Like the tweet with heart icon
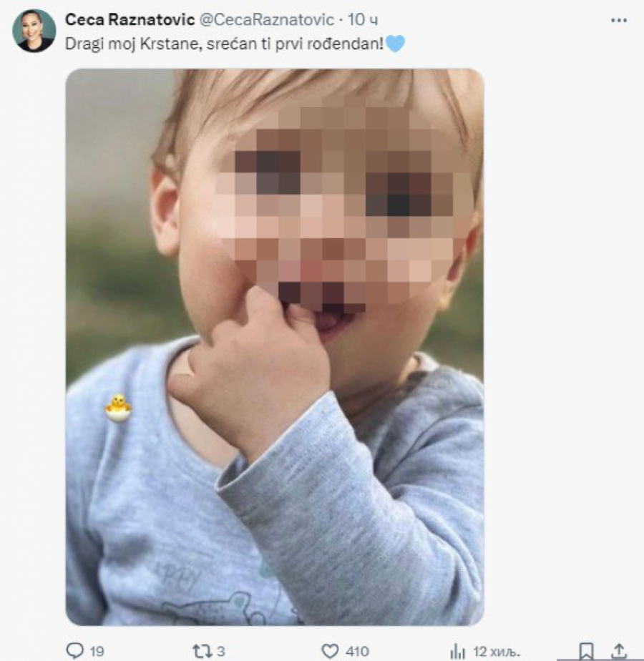 (330, 650)
